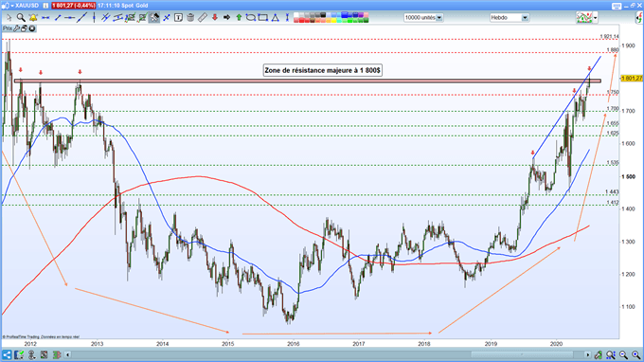
Task: Click the keyboard icon in title bar
Action: click(x=617, y=6)
